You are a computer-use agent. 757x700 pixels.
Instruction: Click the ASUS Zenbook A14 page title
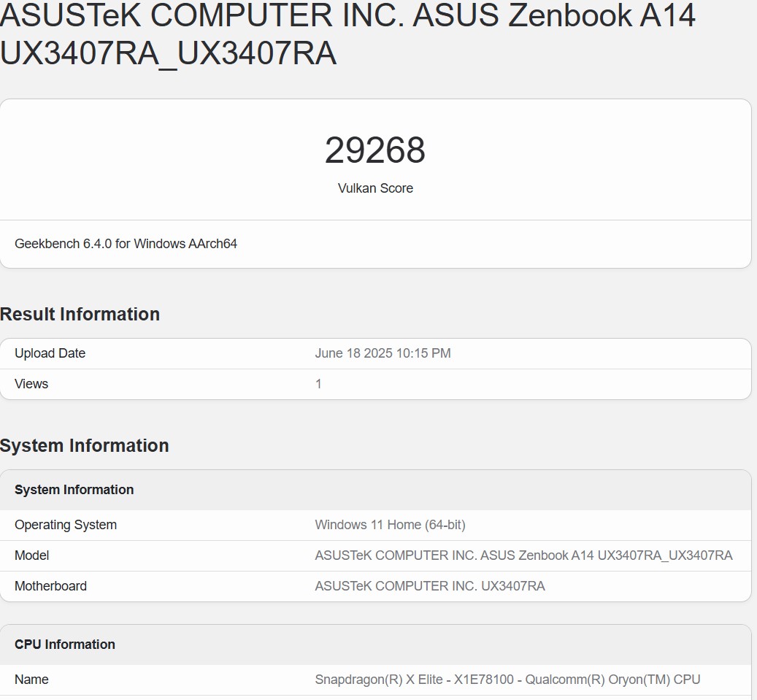point(347,34)
